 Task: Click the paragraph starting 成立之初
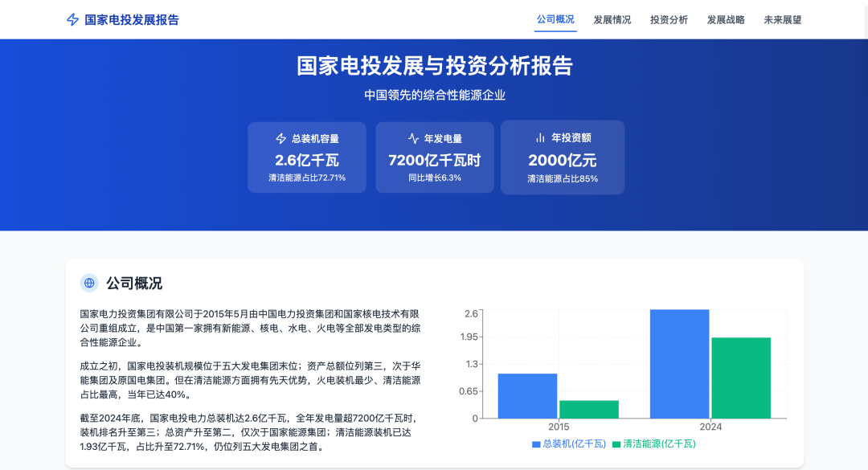(x=250, y=380)
